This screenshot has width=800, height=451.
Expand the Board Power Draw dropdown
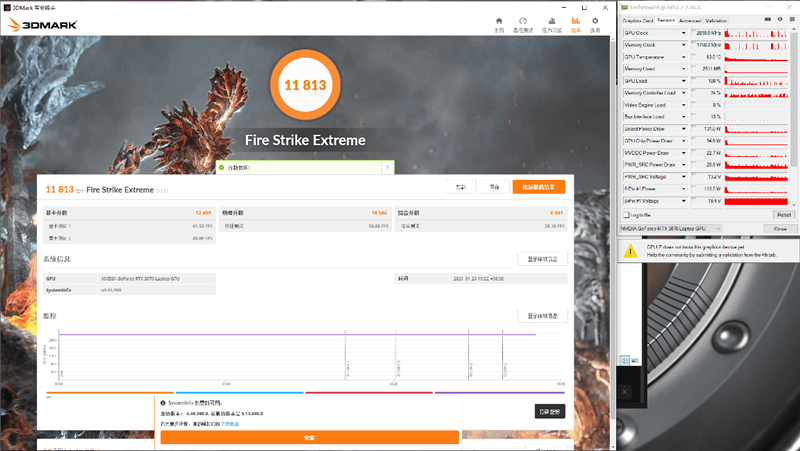point(684,129)
